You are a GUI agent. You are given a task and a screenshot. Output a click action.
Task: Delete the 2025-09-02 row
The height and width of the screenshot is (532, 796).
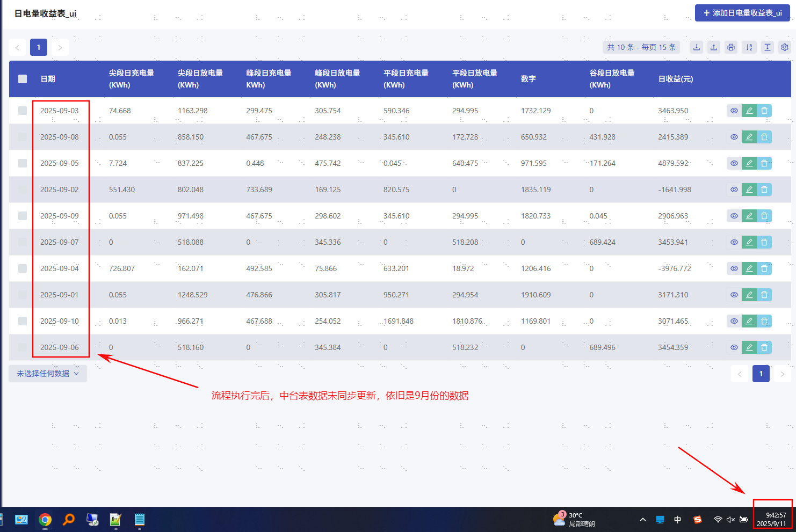[x=764, y=190]
